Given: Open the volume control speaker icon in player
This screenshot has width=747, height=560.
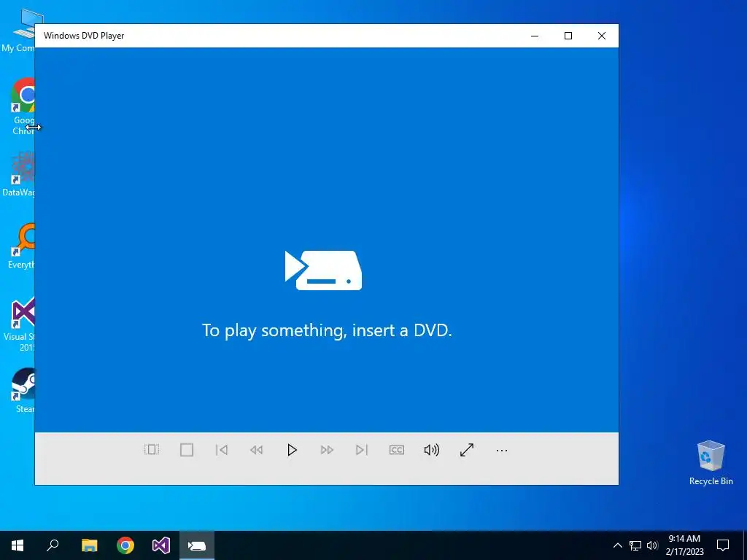Looking at the screenshot, I should click(432, 449).
